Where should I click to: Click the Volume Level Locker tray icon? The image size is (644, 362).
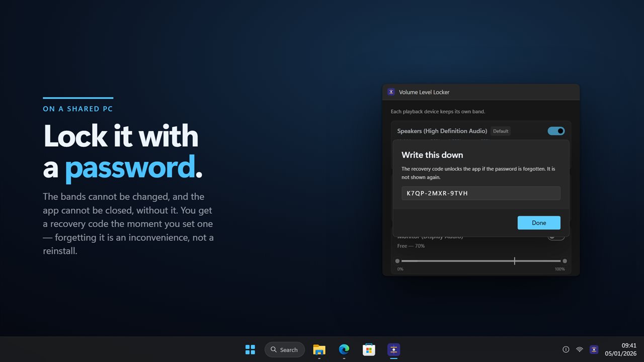point(594,349)
